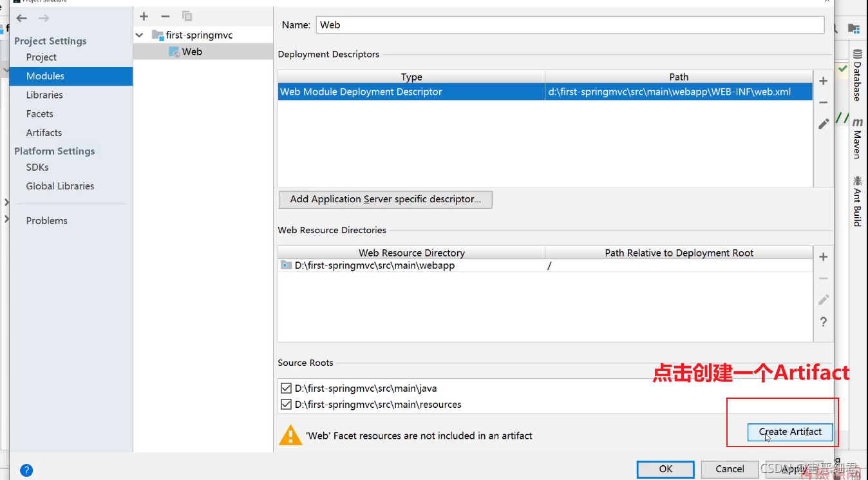Open help for web resource directories

[823, 322]
